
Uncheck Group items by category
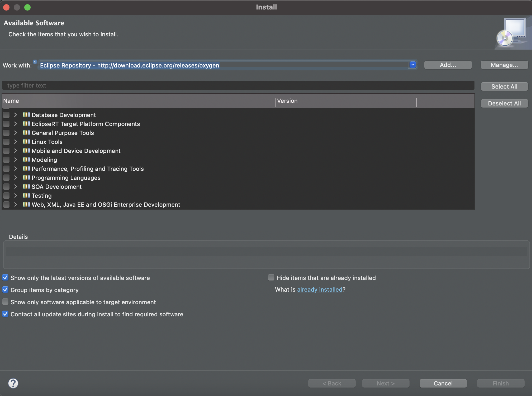click(5, 289)
